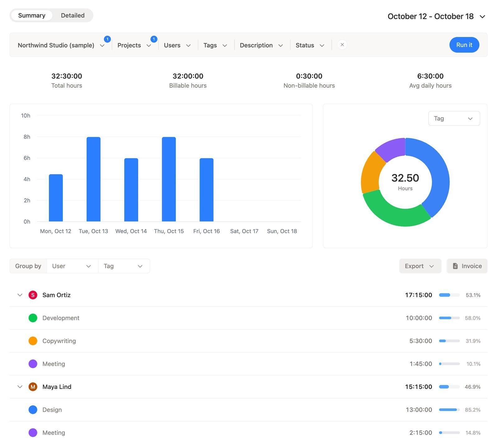The height and width of the screenshot is (448, 498).
Task: Change the Group by Tag dropdown
Action: coord(124,266)
